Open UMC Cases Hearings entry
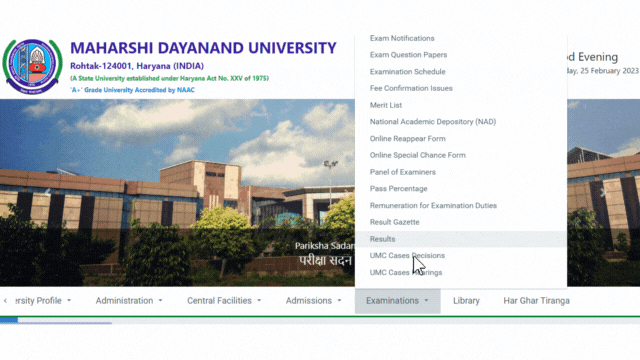The height and width of the screenshot is (360, 640). click(x=406, y=273)
